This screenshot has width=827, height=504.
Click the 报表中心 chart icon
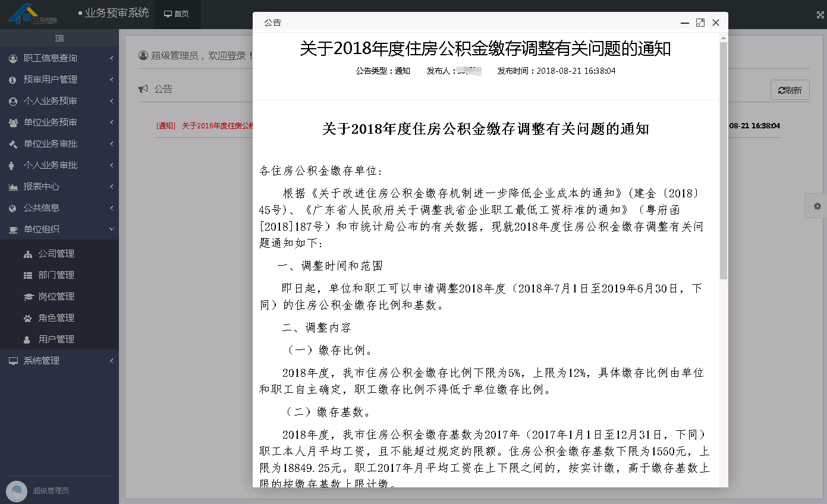[13, 187]
